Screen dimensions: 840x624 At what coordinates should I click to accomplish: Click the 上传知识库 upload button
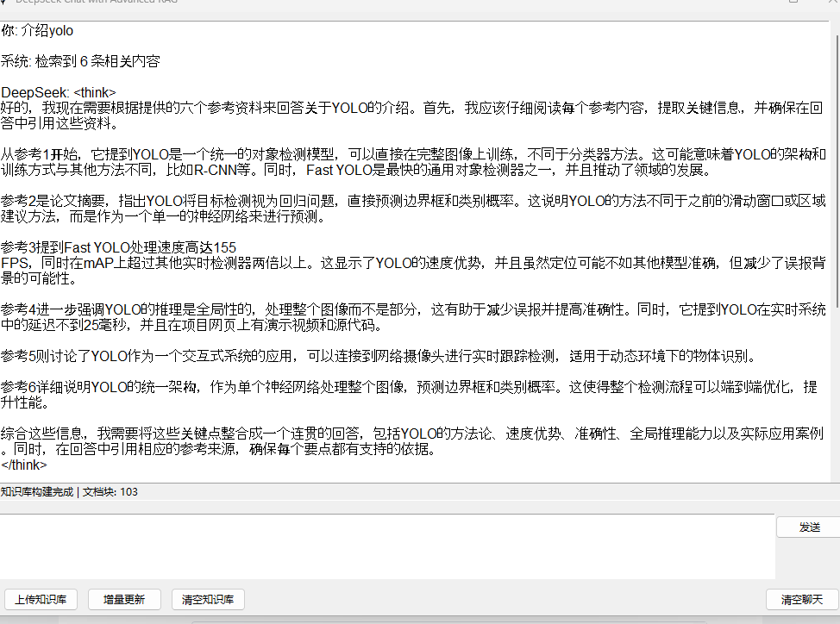point(41,599)
